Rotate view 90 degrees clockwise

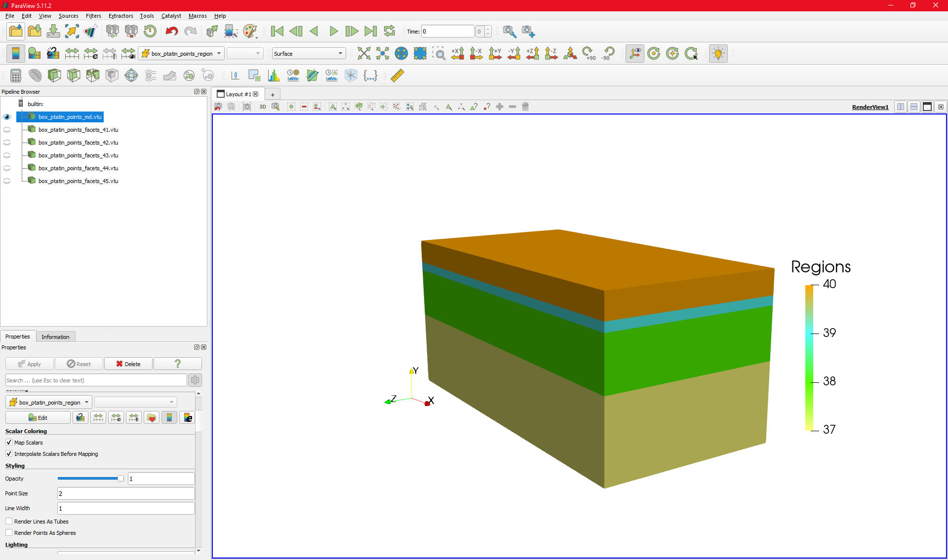tap(589, 53)
